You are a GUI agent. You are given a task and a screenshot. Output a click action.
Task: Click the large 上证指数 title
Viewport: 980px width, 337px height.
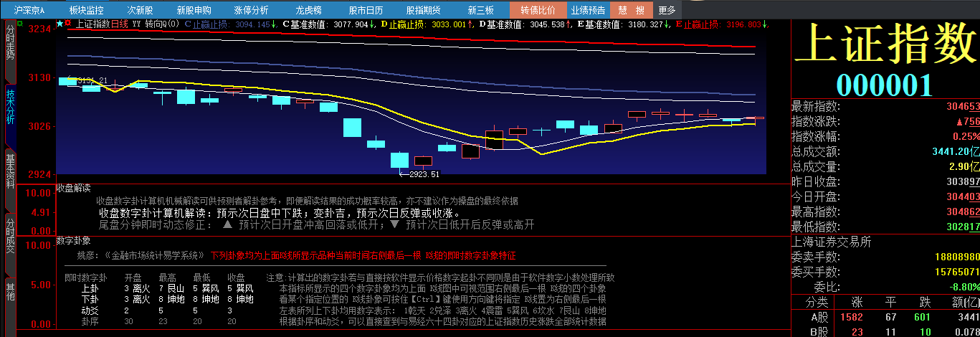[x=885, y=44]
